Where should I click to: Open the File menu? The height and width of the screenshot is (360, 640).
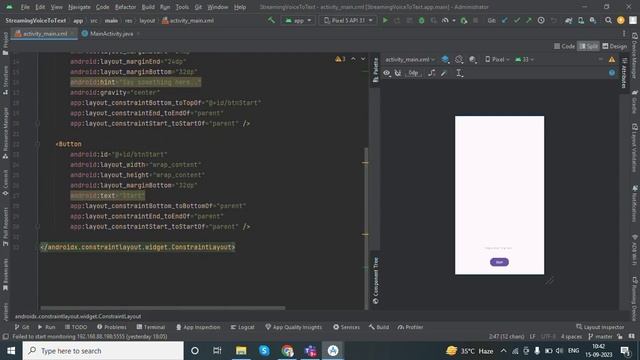pyautogui.click(x=25, y=7)
